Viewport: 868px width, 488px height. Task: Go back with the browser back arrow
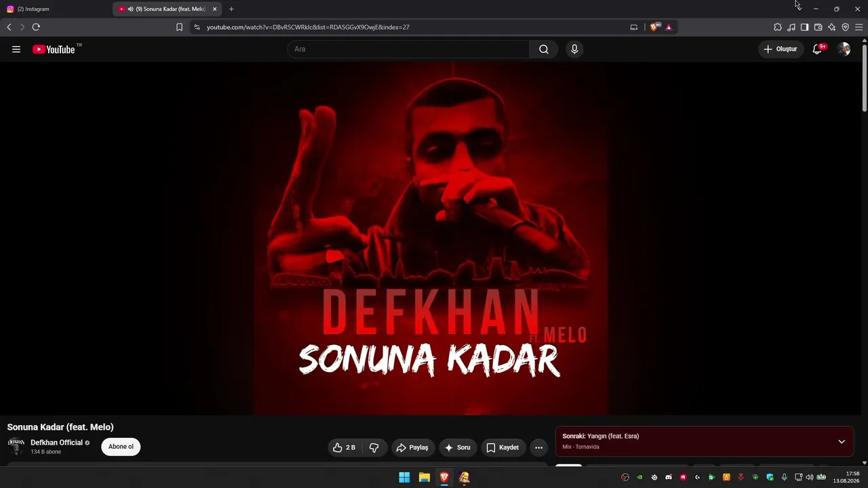(x=9, y=27)
